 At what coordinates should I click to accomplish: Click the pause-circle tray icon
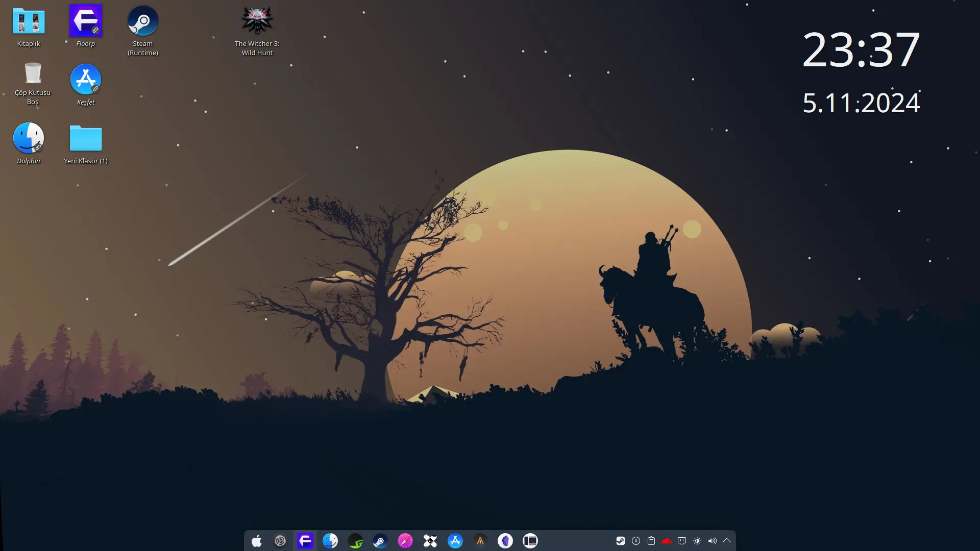coord(636,541)
